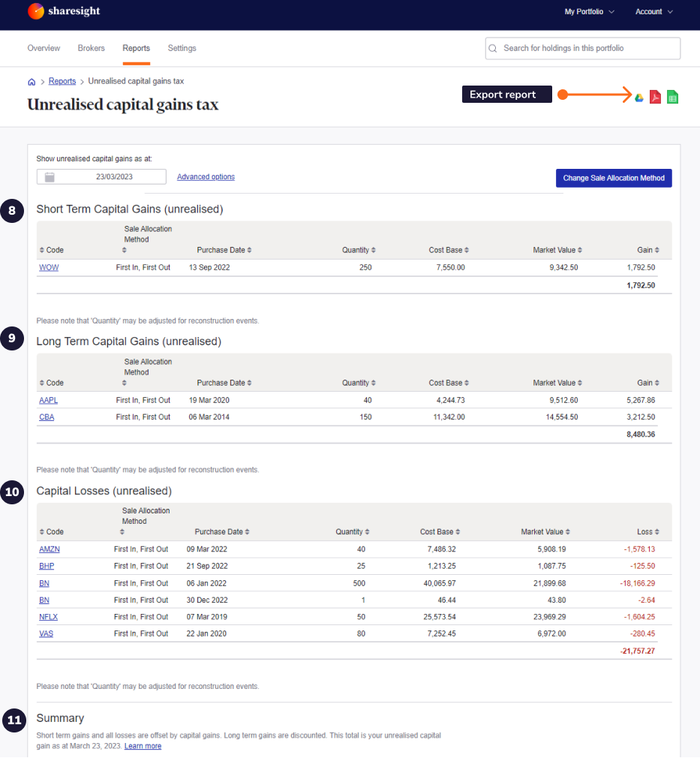Sort Capital Losses table by Loss
Image resolution: width=700 pixels, height=761 pixels.
tap(648, 532)
